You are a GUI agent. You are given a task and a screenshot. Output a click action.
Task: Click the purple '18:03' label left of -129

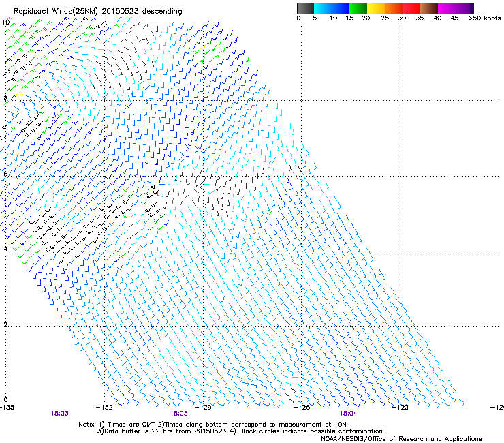[x=178, y=414]
